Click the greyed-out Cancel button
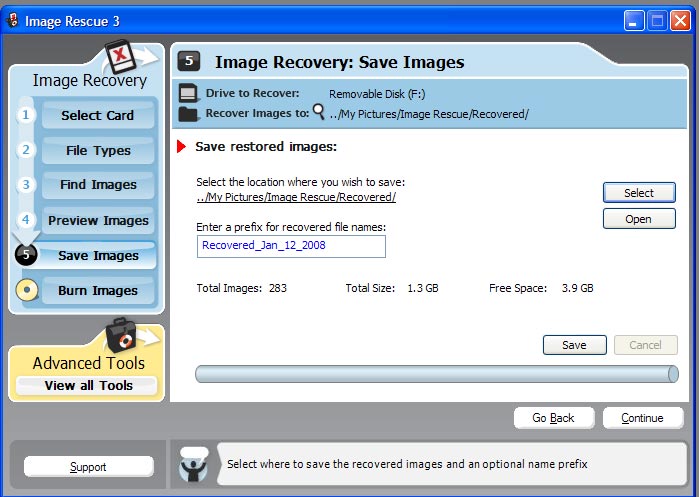 [x=646, y=345]
